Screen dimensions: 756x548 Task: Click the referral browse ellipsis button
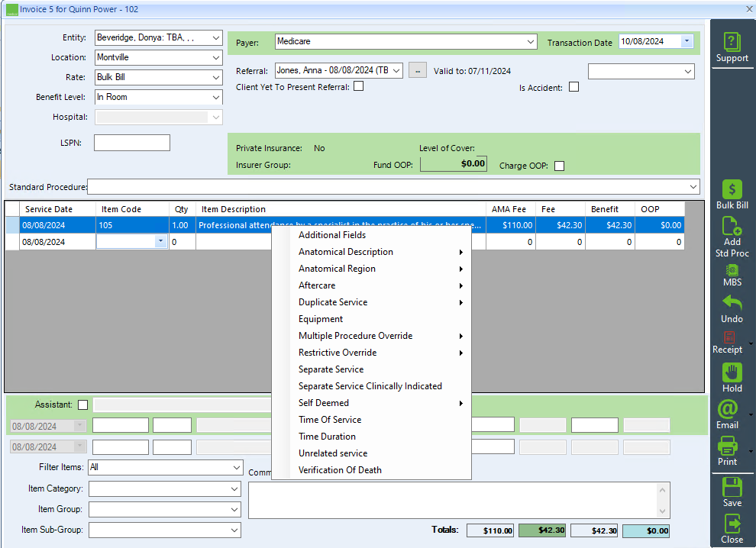coord(417,69)
